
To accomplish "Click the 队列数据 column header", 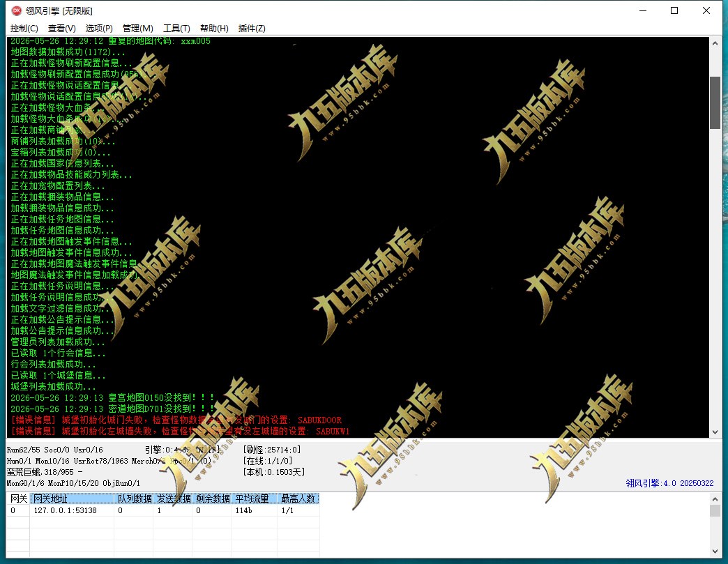I will (x=134, y=498).
